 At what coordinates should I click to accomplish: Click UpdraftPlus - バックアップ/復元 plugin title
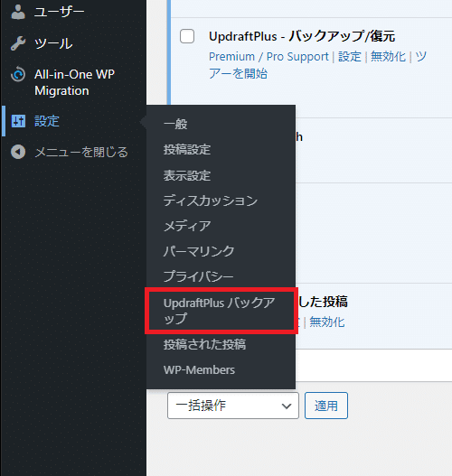tap(302, 36)
